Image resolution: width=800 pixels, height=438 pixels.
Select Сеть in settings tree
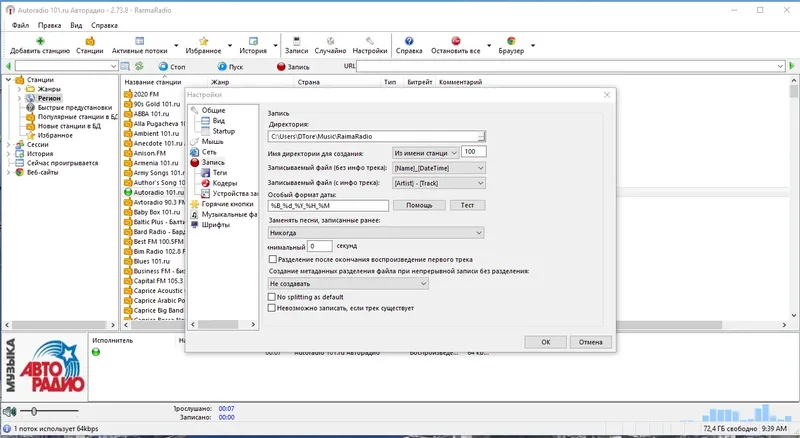pyautogui.click(x=209, y=152)
